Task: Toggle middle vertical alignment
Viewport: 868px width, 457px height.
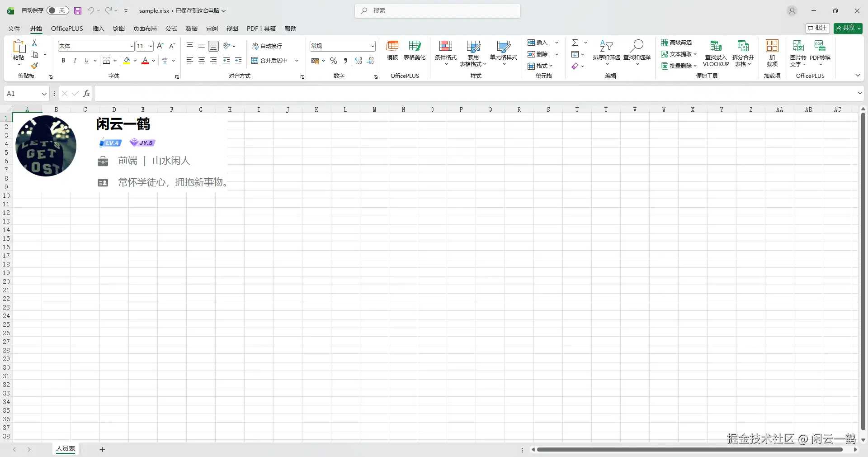Action: [x=202, y=46]
